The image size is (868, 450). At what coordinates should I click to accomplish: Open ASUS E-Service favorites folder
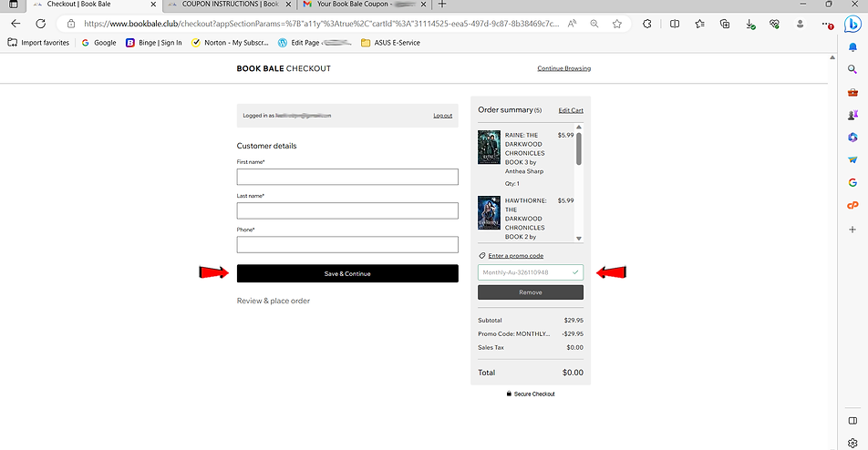[x=390, y=43]
